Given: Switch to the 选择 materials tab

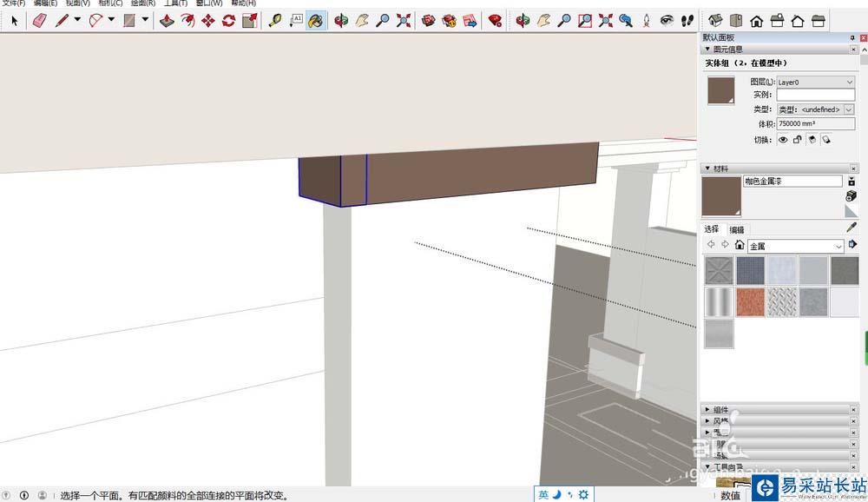Looking at the screenshot, I should click(x=712, y=229).
